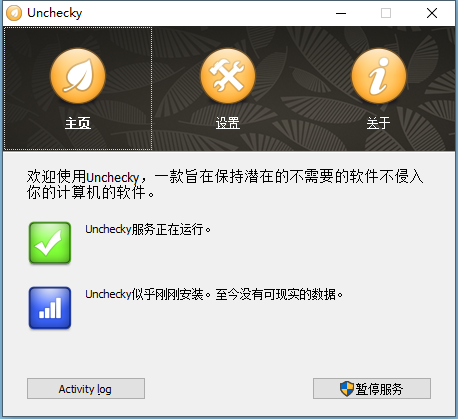Screen dimensions: 458x419
Task: Switch to the 关于 tab label
Action: pyautogui.click(x=378, y=123)
